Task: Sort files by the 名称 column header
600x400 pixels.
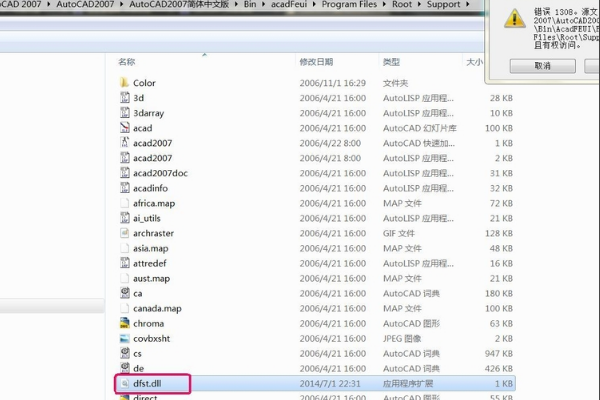Action: pos(127,62)
